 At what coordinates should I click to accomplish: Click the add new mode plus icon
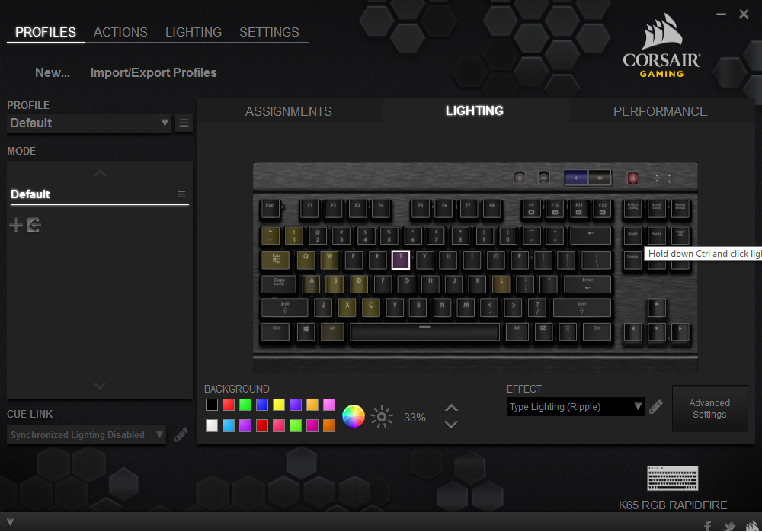pyautogui.click(x=15, y=225)
